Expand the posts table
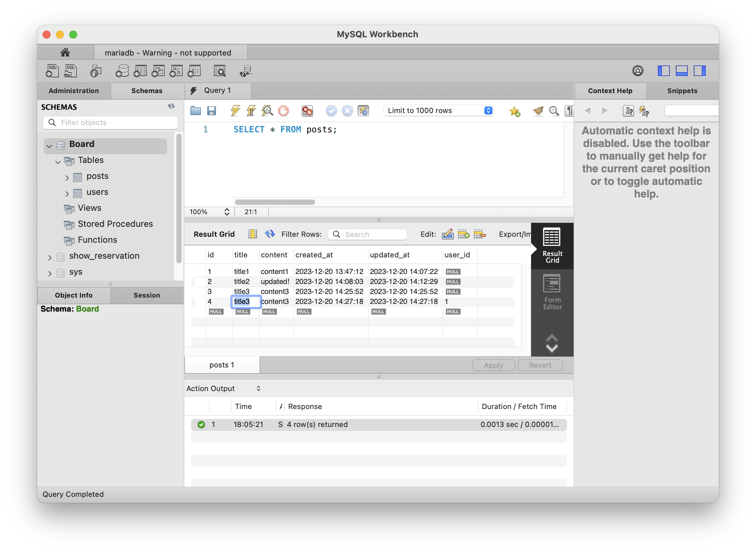Viewport: 756px width, 552px height. tap(67, 178)
